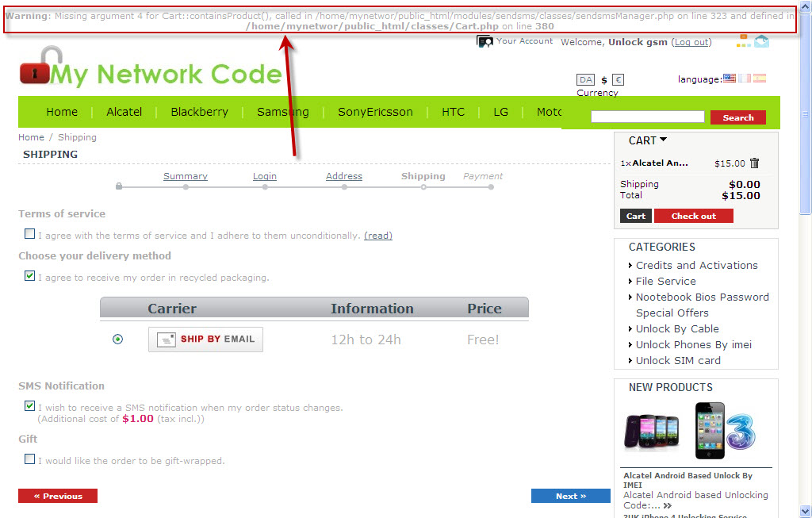Uncheck the SMS notification checkbox

(30, 406)
